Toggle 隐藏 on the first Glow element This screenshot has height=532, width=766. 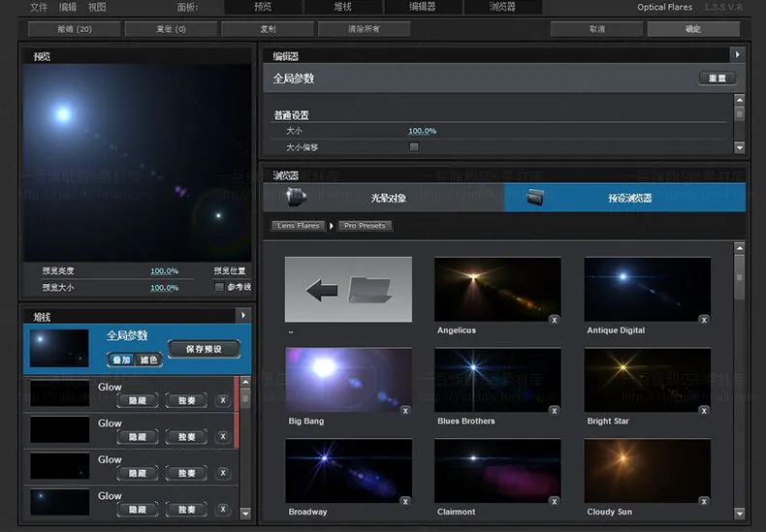pos(138,400)
